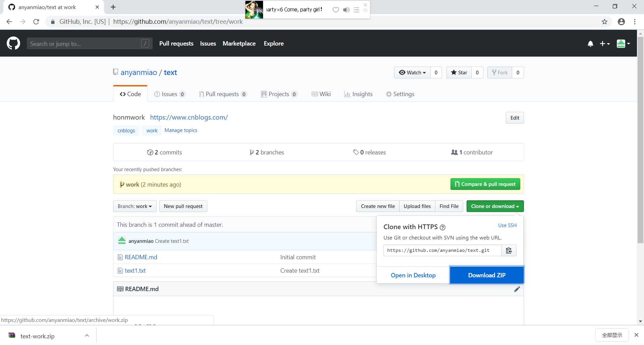This screenshot has height=345, width=644.
Task: Open GitHub home via Octocat logo
Action: coord(13,44)
